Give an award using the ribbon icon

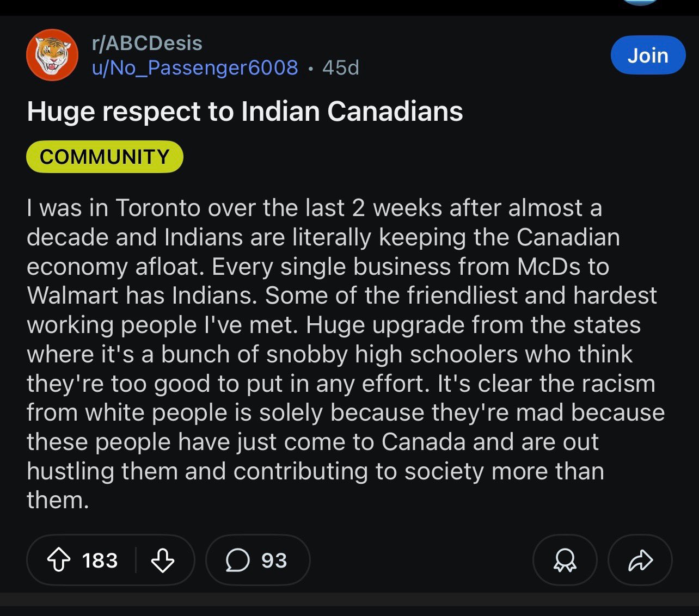(x=565, y=560)
